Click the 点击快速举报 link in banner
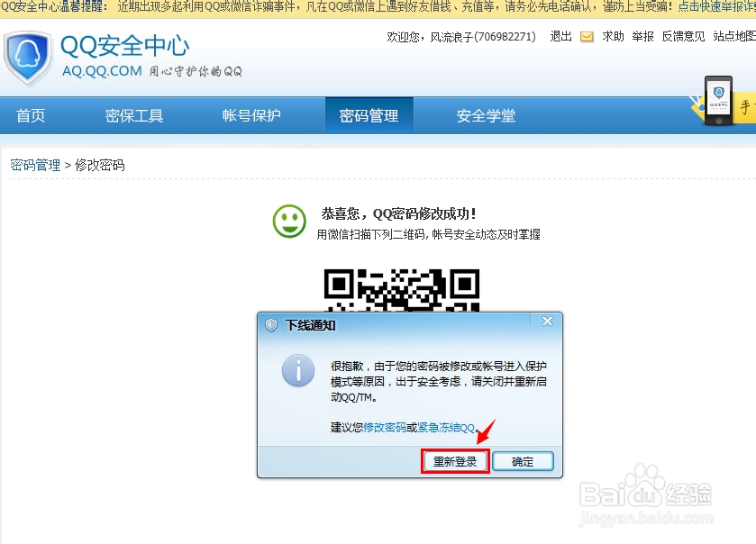 [x=716, y=6]
